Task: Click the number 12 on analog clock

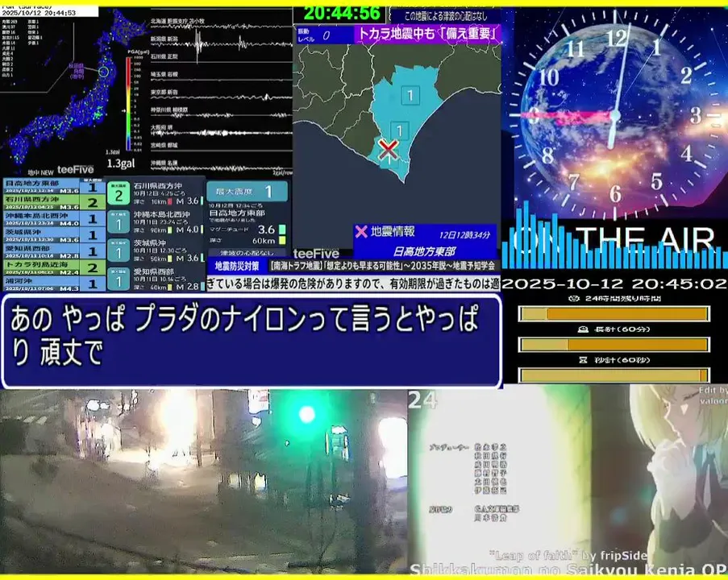Action: click(618, 38)
